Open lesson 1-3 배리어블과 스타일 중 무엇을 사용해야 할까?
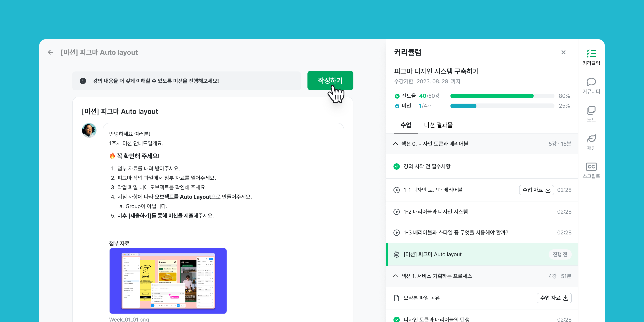644x322 pixels. point(482,232)
